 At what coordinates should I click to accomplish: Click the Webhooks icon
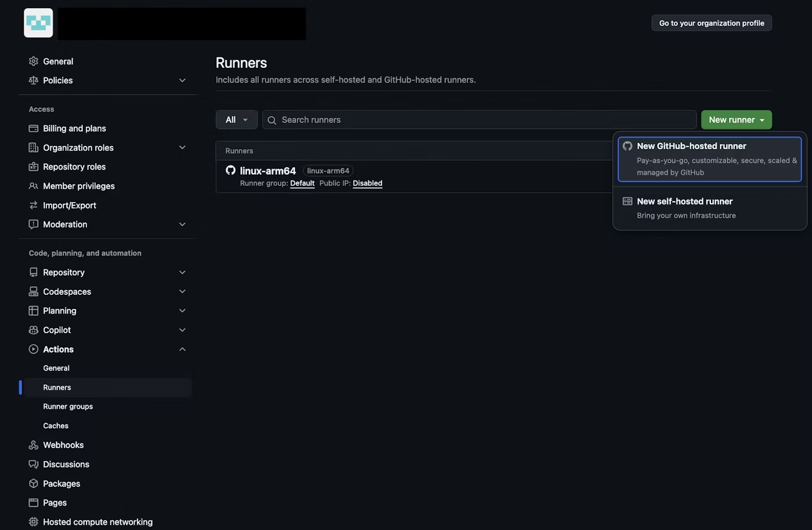[34, 445]
